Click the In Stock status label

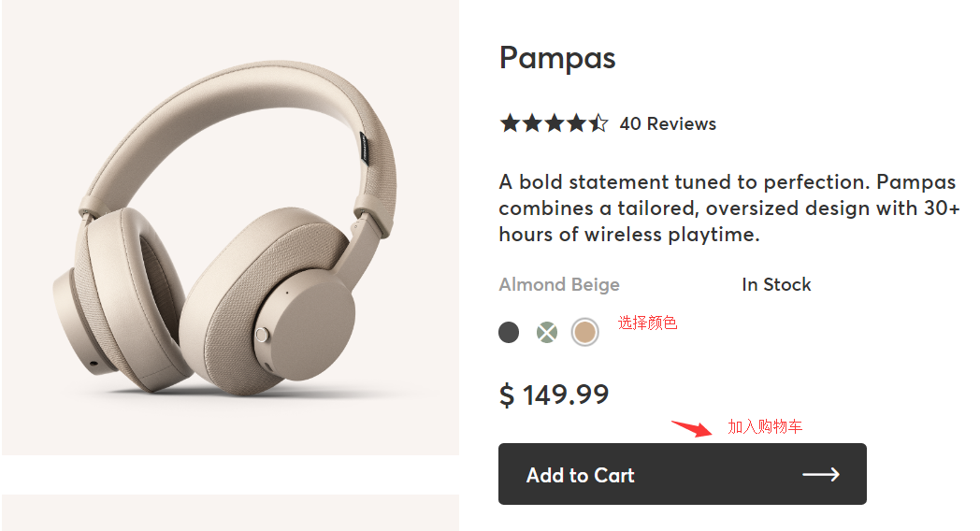(776, 285)
